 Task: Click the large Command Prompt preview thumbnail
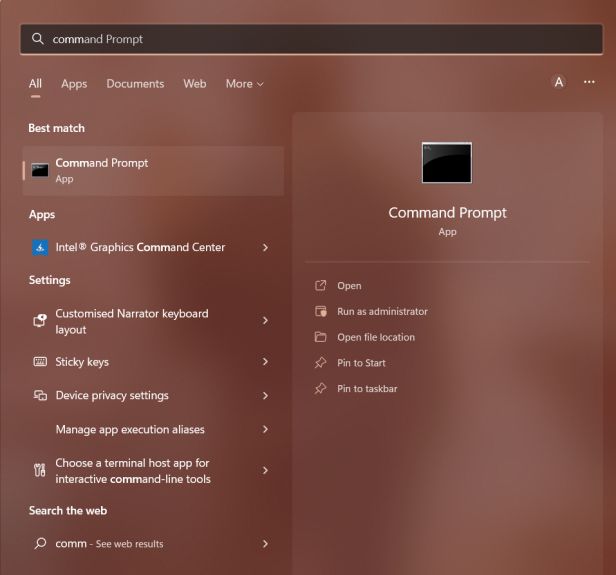click(x=447, y=163)
